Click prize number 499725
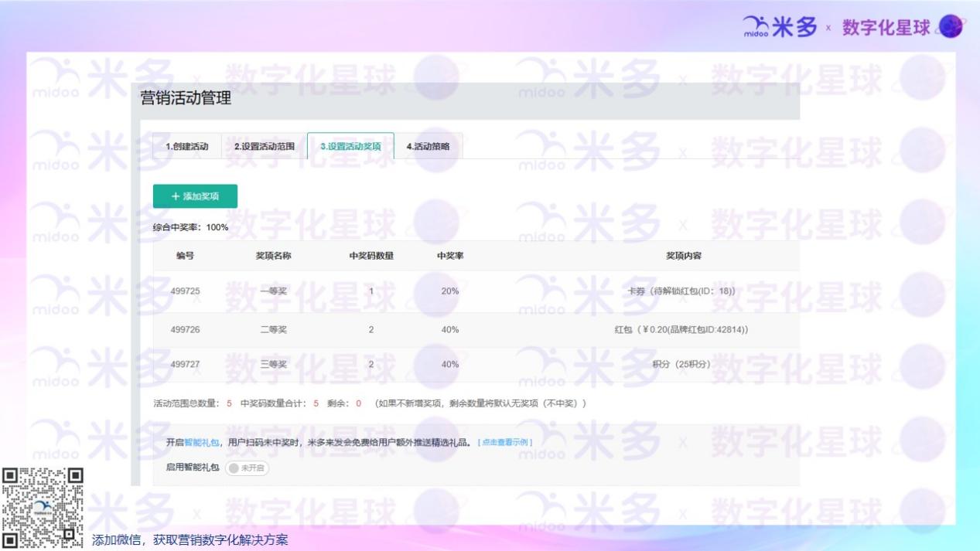The height and width of the screenshot is (551, 980). click(185, 291)
